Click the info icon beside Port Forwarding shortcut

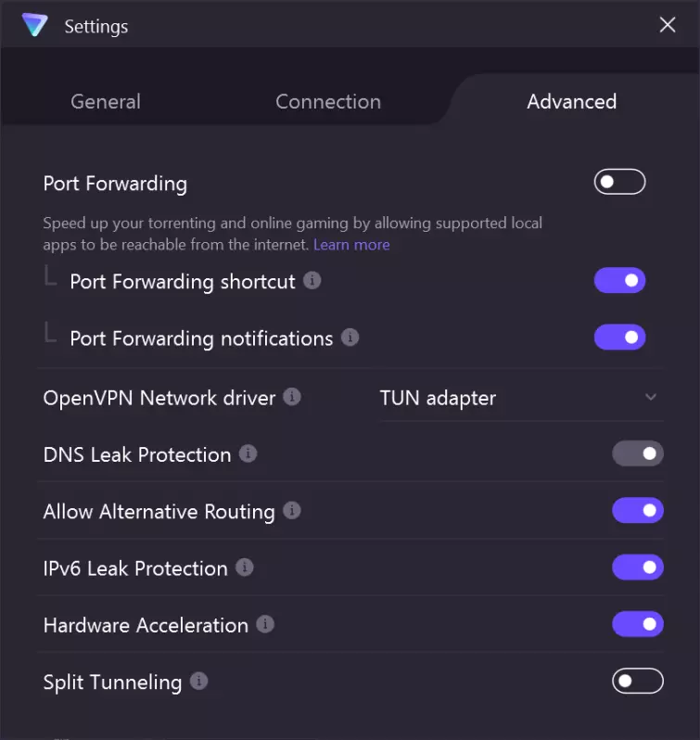pyautogui.click(x=312, y=280)
